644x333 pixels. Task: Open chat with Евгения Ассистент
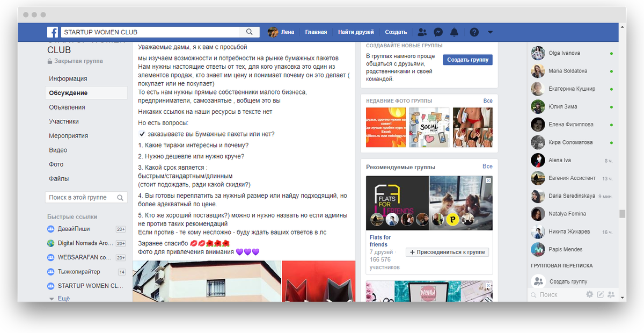(572, 178)
